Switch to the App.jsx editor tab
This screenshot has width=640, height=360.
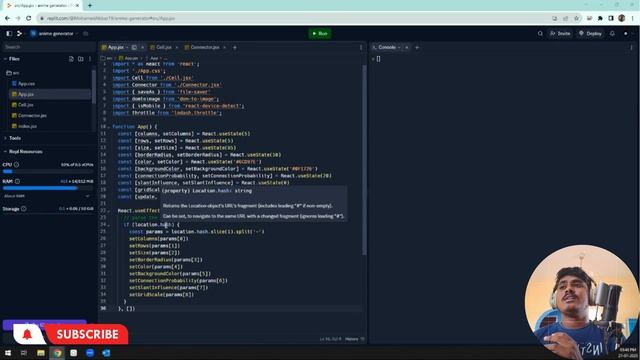[116, 47]
